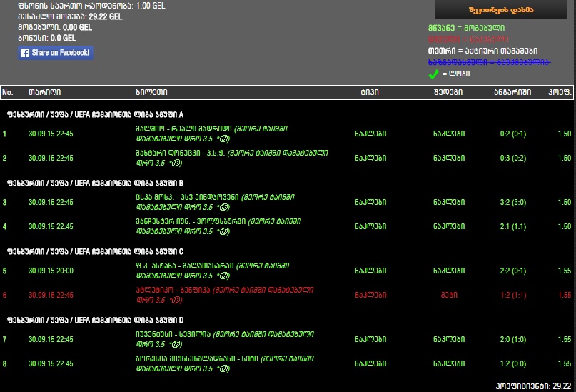Click the soccer ball icon in row 7
576x392 pixels.
click(x=176, y=345)
